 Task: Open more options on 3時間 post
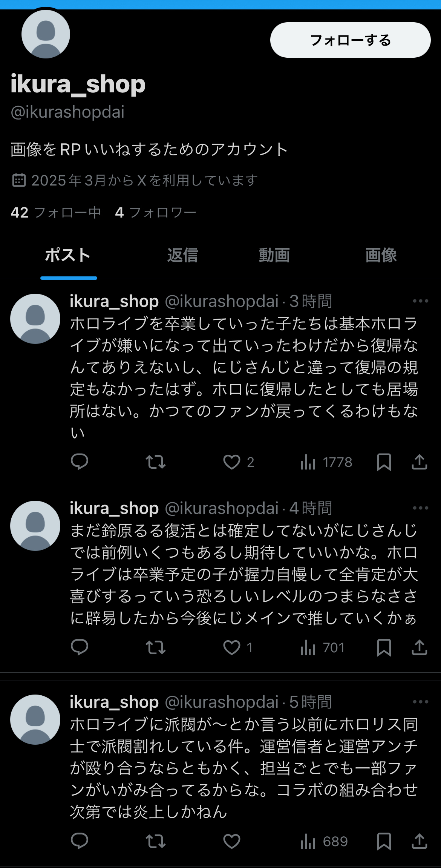[x=420, y=301]
